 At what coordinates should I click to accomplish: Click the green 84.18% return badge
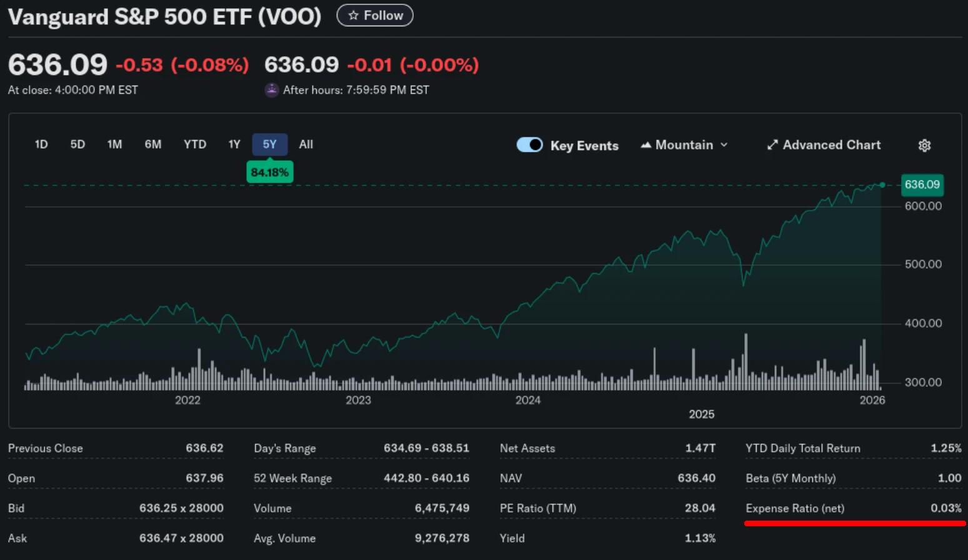pos(269,171)
